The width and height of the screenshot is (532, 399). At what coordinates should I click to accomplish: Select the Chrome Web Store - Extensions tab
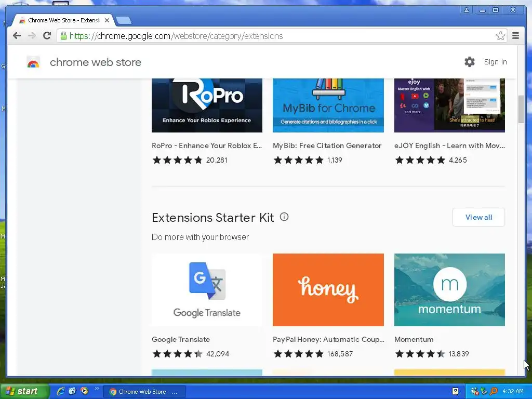[63, 20]
